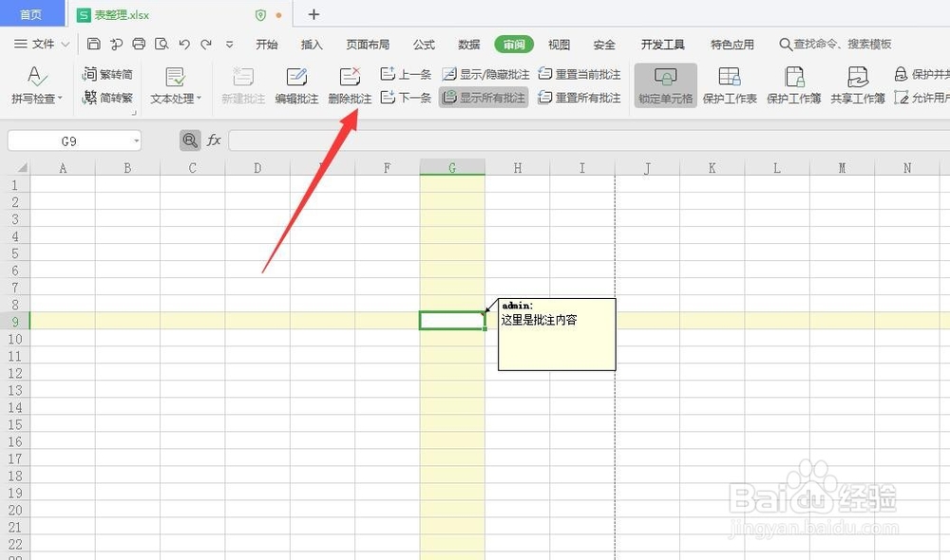Open Print Preview icon

[161, 45]
